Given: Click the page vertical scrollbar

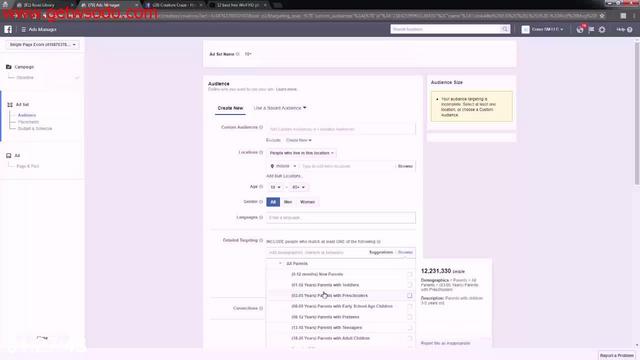Looking at the screenshot, I should (637, 114).
